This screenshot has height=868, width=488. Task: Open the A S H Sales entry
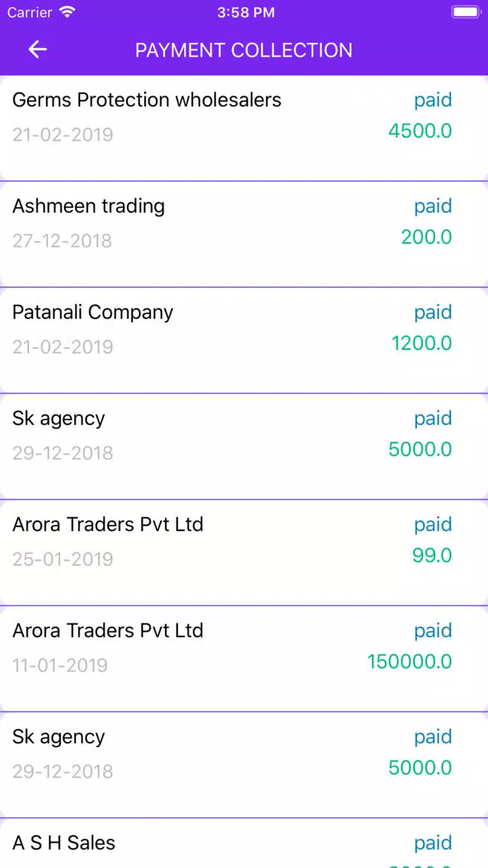coord(244,843)
